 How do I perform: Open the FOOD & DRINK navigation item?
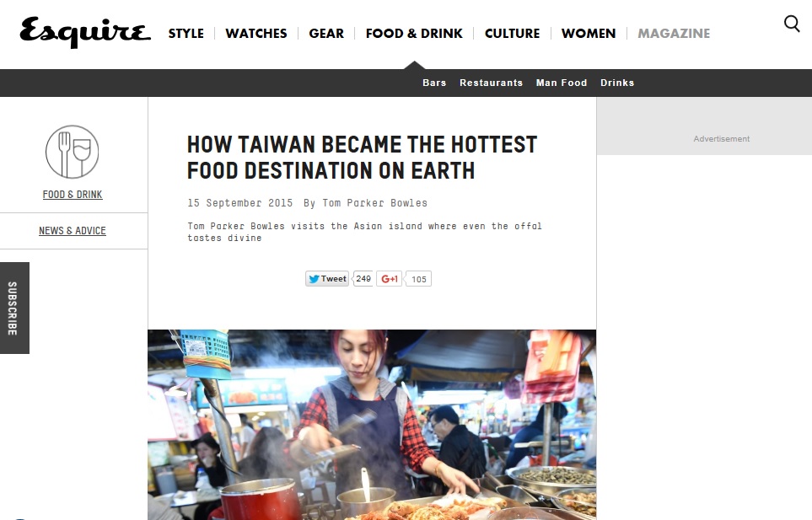414,34
